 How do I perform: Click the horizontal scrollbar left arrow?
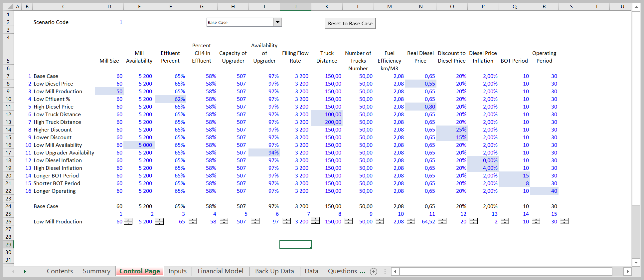click(x=395, y=271)
